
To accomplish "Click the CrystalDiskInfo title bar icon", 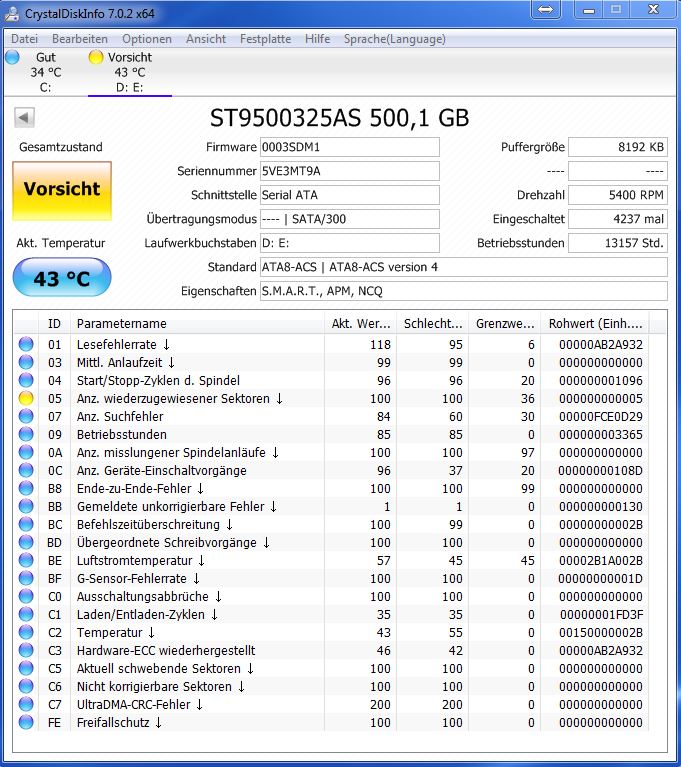I will pos(12,13).
